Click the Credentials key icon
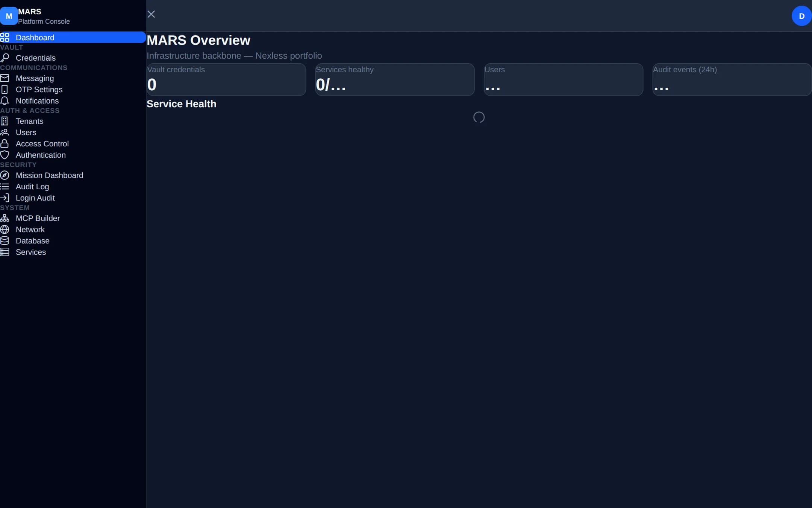The image size is (812, 508). 5,58
